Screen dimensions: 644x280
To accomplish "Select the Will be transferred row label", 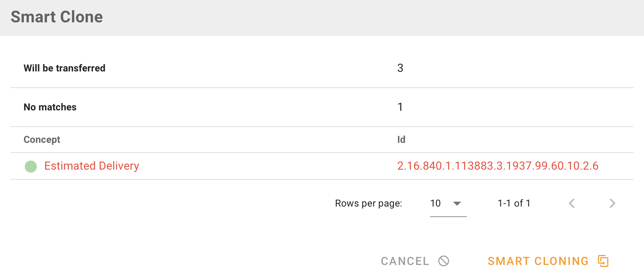I will click(64, 68).
